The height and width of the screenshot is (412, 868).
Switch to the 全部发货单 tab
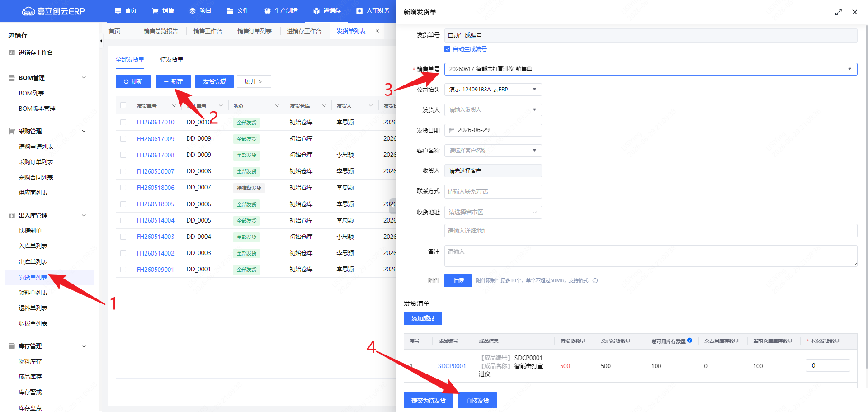pos(130,59)
